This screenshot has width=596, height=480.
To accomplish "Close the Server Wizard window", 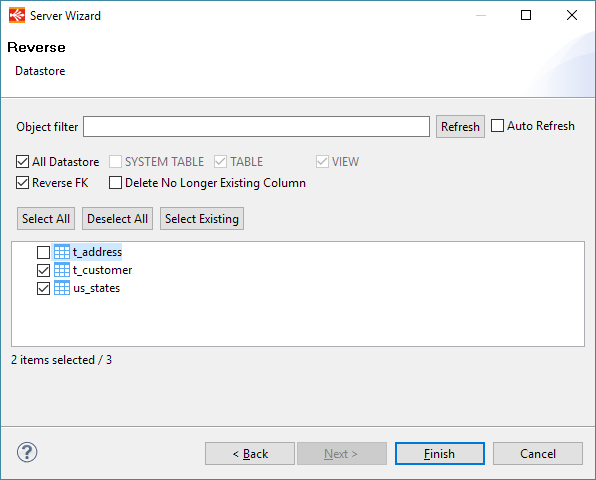I will [x=572, y=15].
